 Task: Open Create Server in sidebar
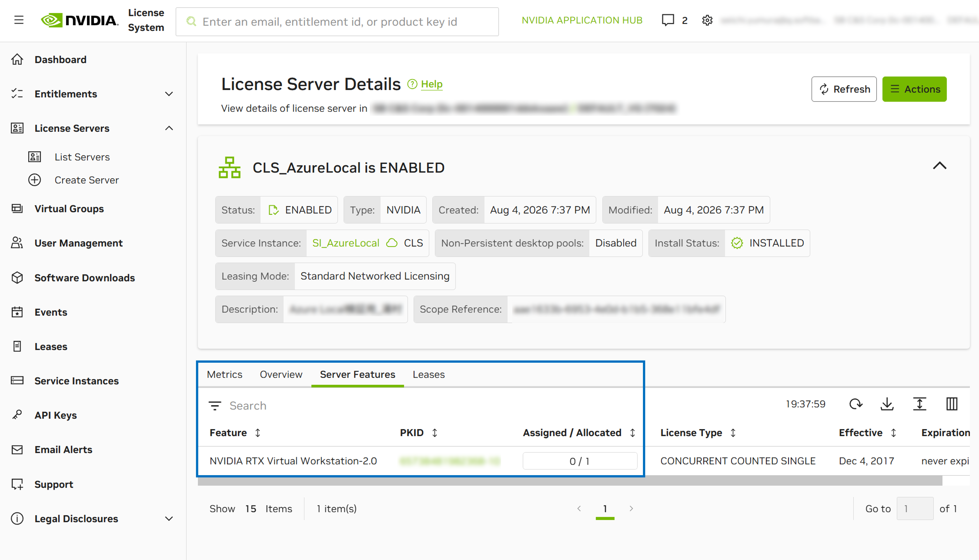click(x=86, y=180)
